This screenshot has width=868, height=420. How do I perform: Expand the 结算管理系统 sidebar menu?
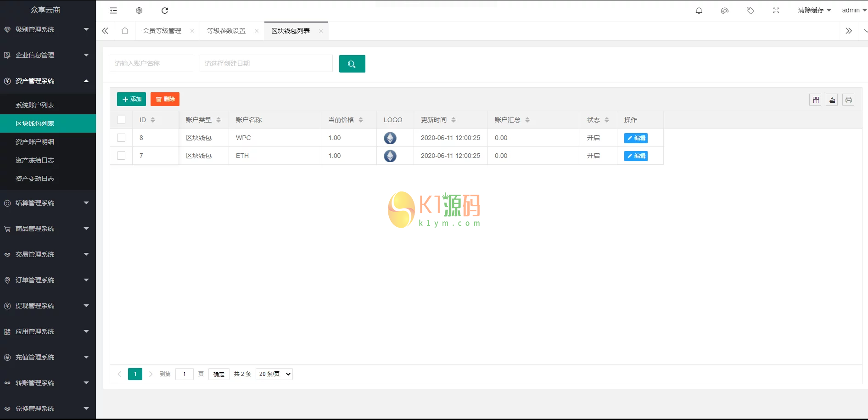(x=48, y=203)
